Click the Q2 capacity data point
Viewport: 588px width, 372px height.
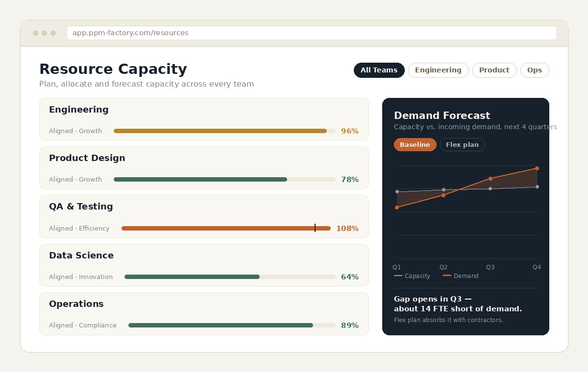tap(443, 190)
